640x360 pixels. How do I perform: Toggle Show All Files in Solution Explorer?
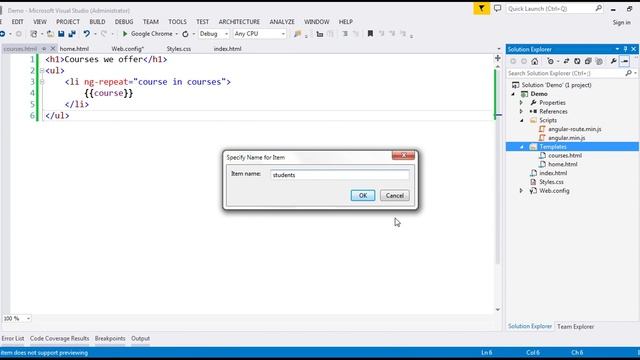pos(599,61)
